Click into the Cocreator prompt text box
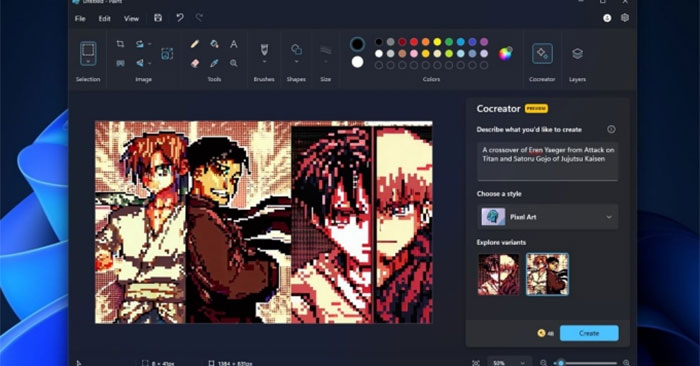This screenshot has height=366, width=700. [x=547, y=161]
